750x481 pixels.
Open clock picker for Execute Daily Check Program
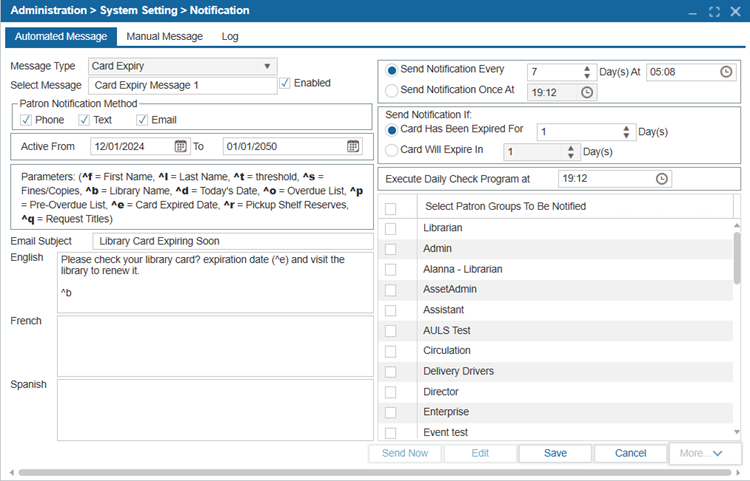(x=662, y=179)
